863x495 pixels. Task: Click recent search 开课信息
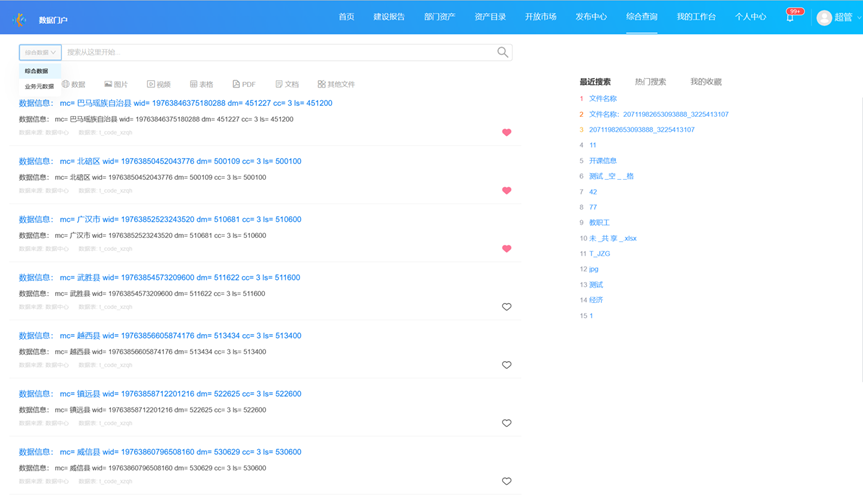tap(603, 161)
